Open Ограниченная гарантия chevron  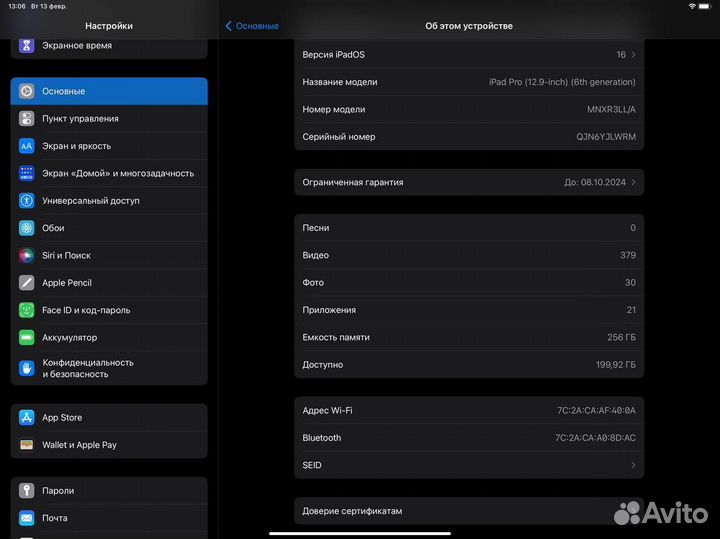click(634, 182)
